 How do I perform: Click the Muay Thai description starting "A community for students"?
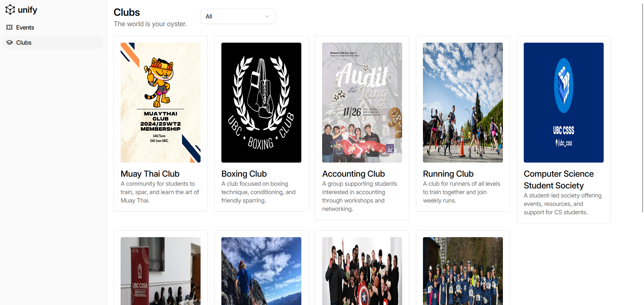pos(160,192)
